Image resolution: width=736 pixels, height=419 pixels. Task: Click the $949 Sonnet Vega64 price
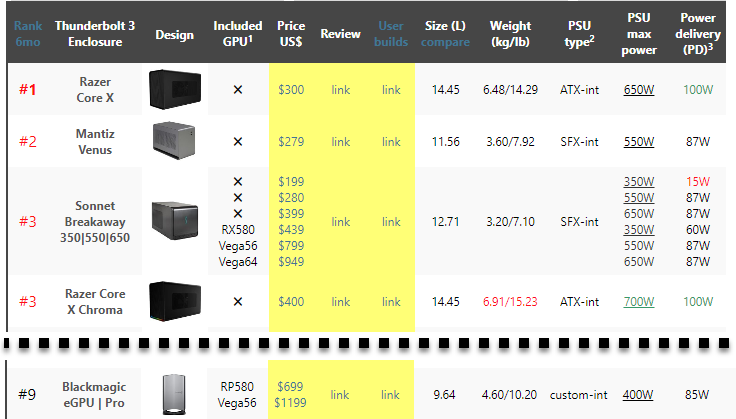(x=291, y=261)
